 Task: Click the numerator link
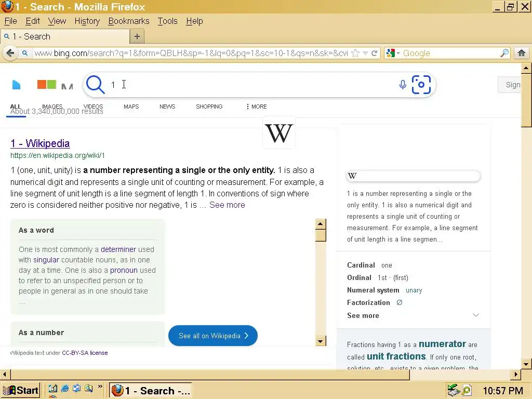point(442,344)
